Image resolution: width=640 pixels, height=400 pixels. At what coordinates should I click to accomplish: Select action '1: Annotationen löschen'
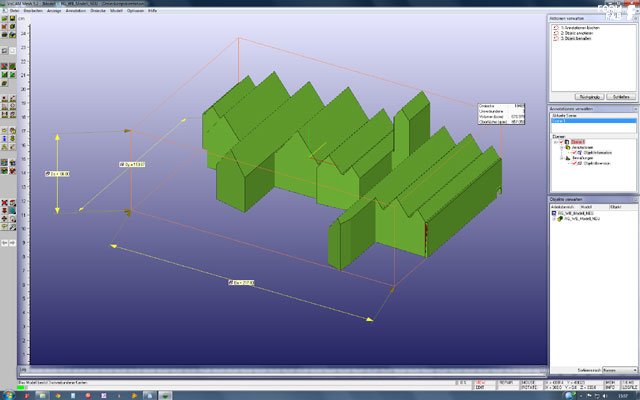[x=580, y=28]
